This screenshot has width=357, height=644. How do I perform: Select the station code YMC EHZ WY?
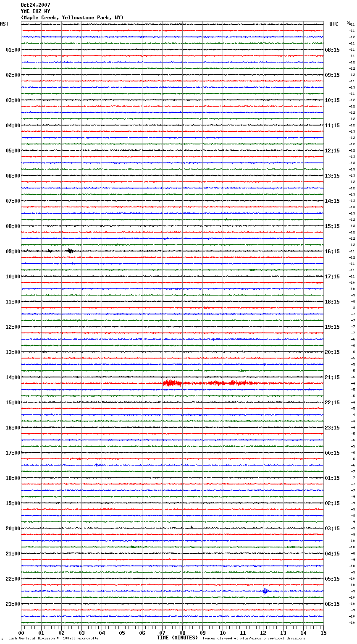click(x=35, y=11)
